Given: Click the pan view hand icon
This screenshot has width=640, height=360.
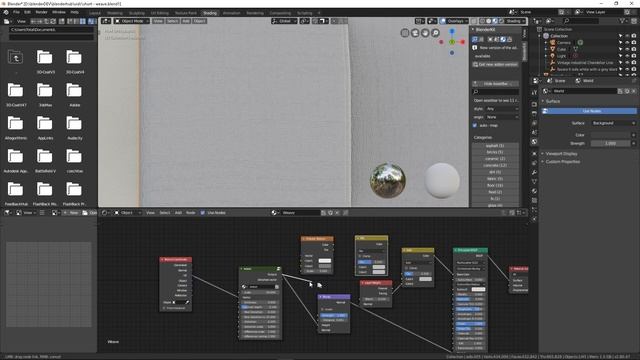Looking at the screenshot, I should point(425,33).
